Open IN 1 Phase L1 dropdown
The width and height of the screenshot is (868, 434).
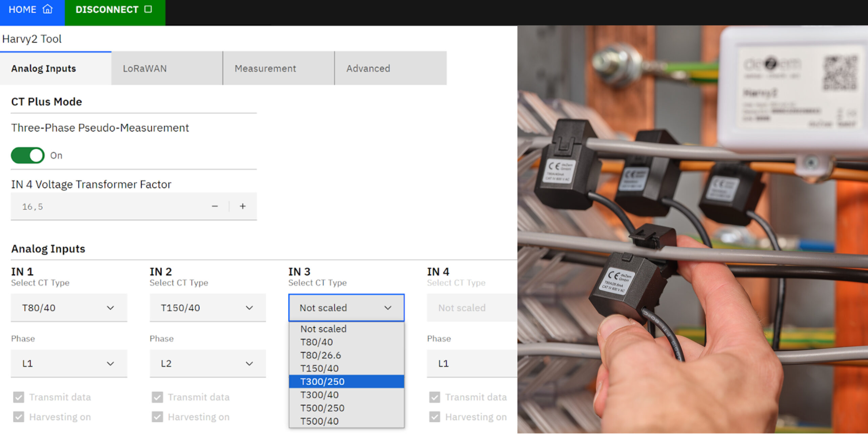(69, 363)
